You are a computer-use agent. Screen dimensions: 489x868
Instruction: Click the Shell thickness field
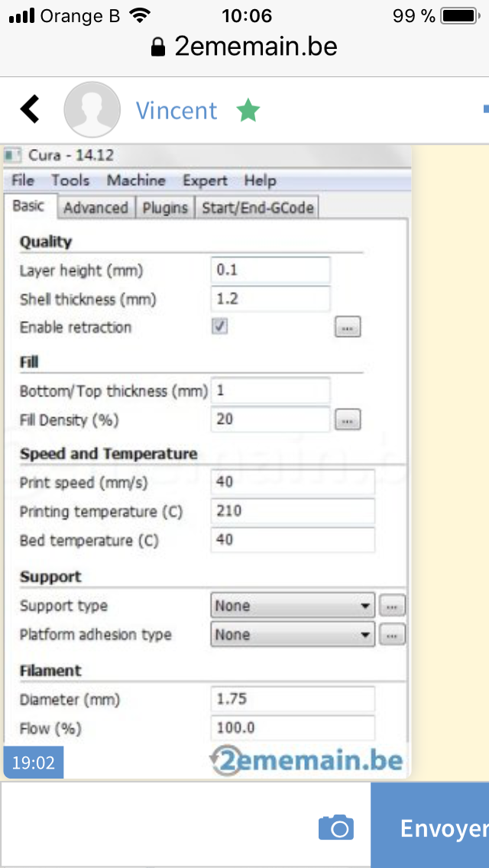[x=270, y=299]
